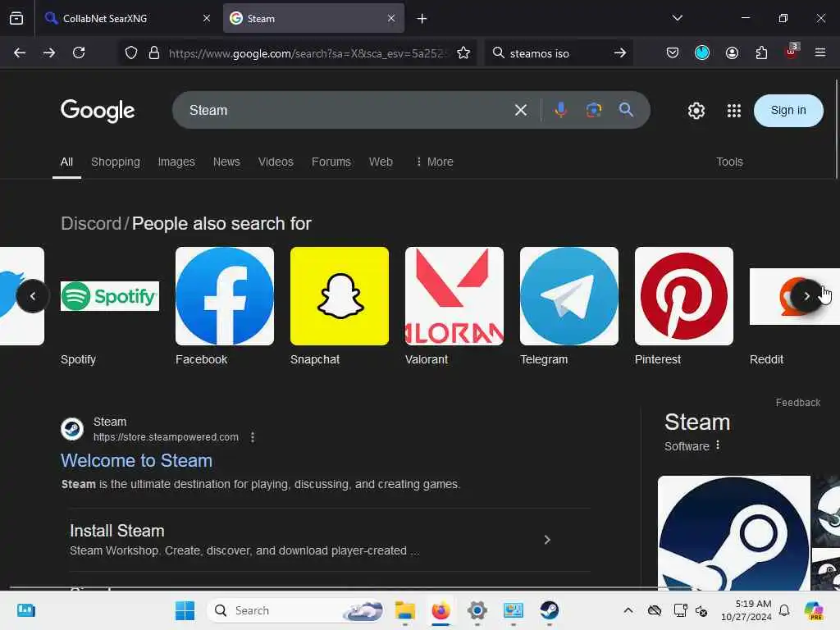Viewport: 840px width, 630px height.
Task: Start Google voice search
Action: tap(560, 111)
